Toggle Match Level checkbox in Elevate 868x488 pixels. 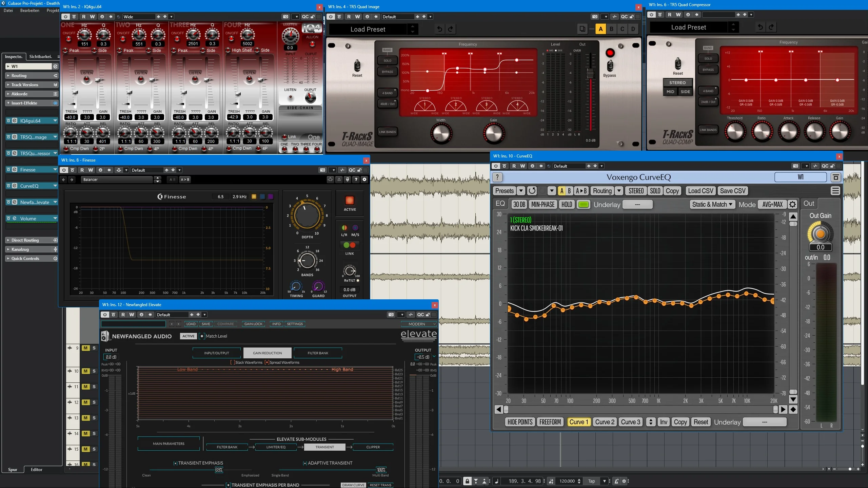coord(202,336)
